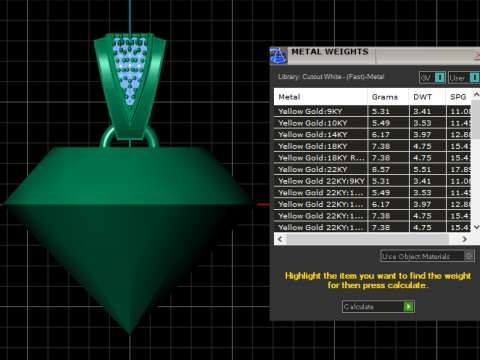Close the Metal Weights panel
The height and width of the screenshot is (360, 480).
477,55
